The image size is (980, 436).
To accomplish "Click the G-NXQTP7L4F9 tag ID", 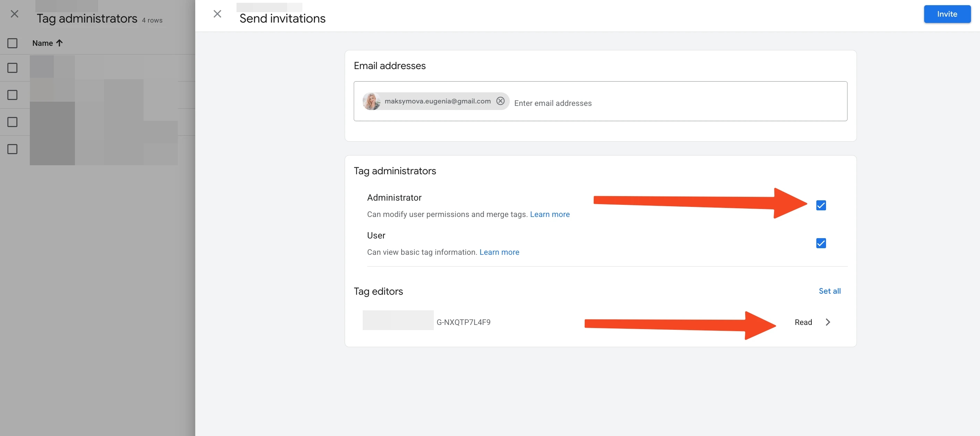I will 463,322.
